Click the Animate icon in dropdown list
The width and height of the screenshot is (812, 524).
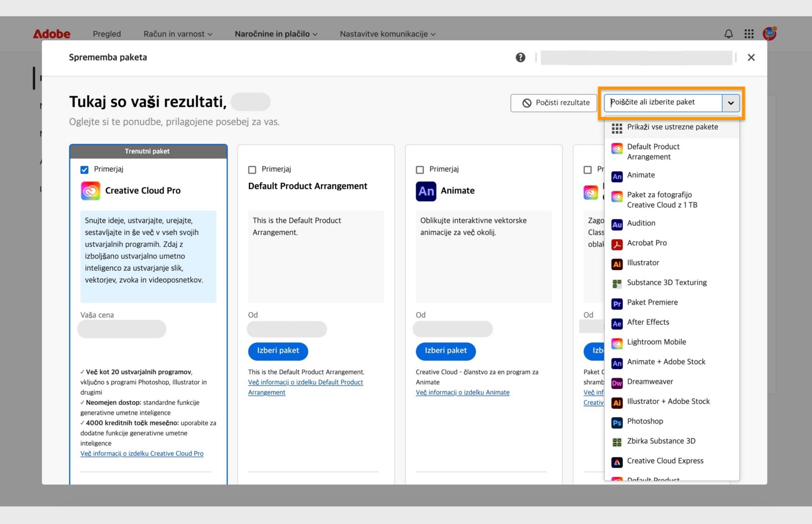coord(617,176)
